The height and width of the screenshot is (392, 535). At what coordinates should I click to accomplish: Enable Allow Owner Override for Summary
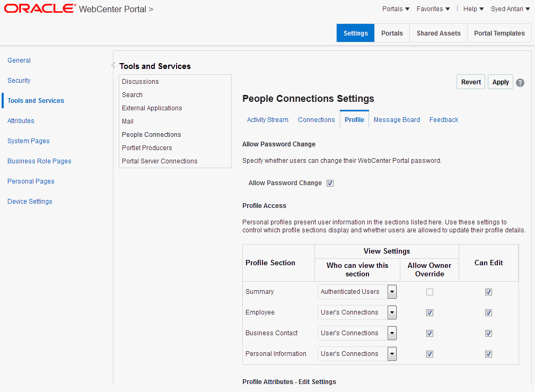point(429,292)
